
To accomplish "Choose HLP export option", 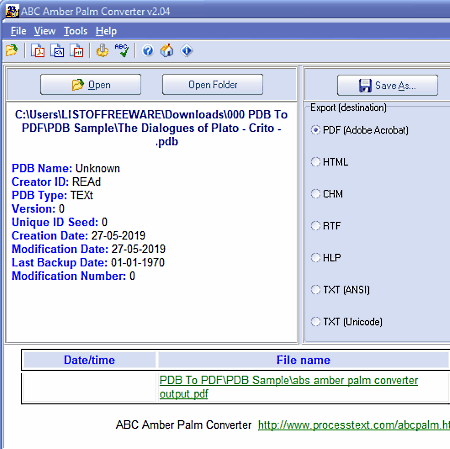I will pos(326,258).
